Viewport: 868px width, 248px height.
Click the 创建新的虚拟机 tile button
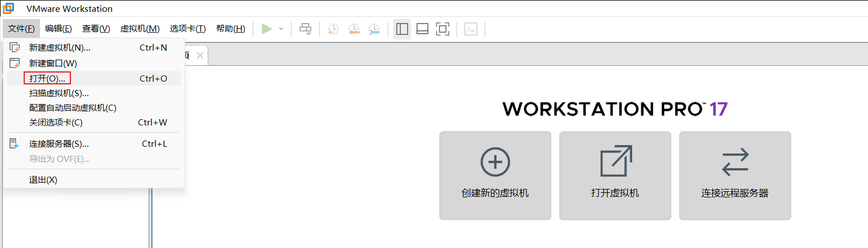pyautogui.click(x=495, y=175)
